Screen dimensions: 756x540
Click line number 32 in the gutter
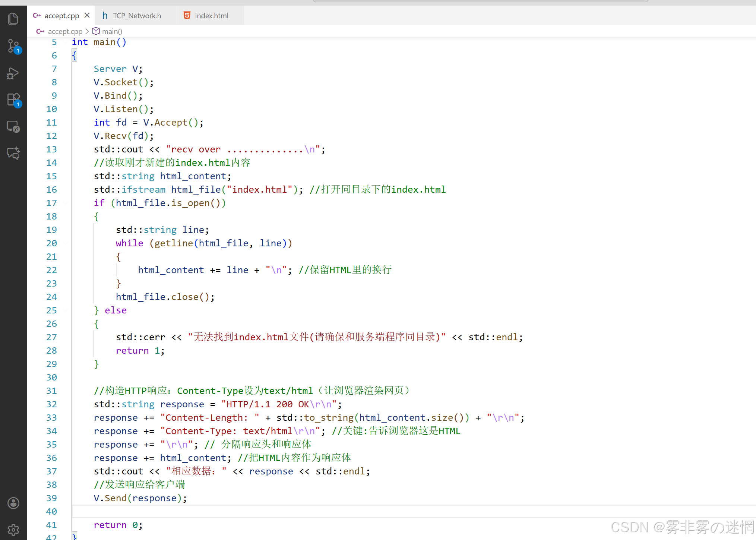51,404
